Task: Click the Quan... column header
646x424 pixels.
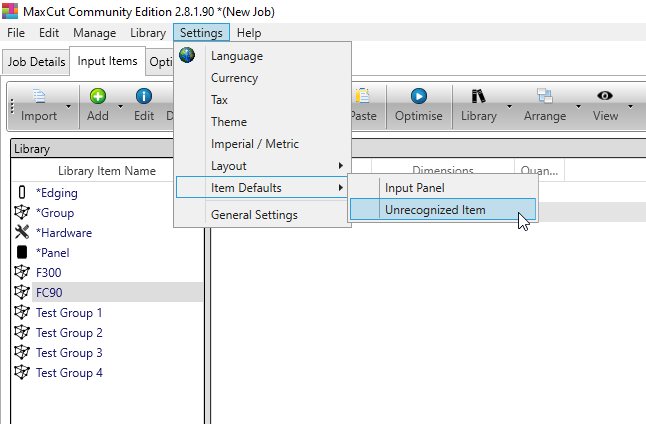Action: pyautogui.click(x=539, y=171)
